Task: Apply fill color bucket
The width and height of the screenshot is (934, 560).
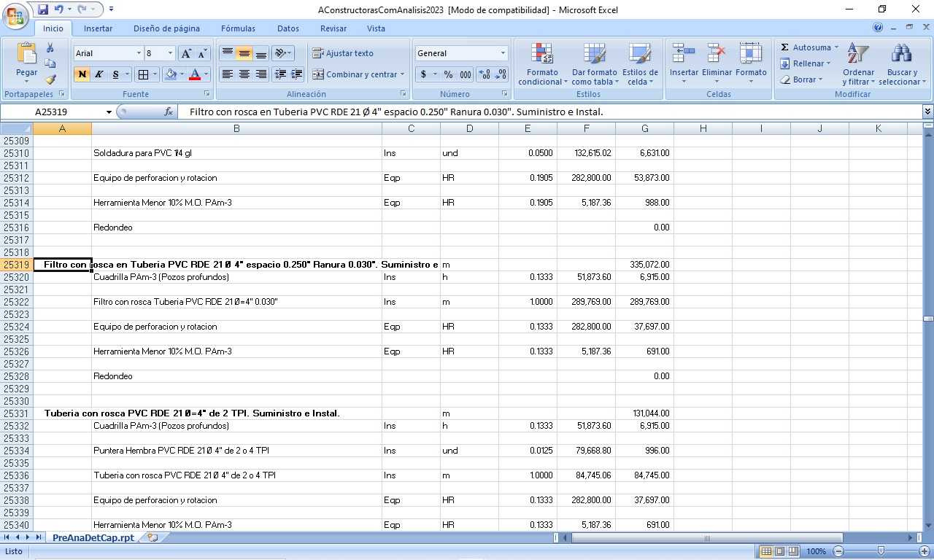Action: (171, 74)
